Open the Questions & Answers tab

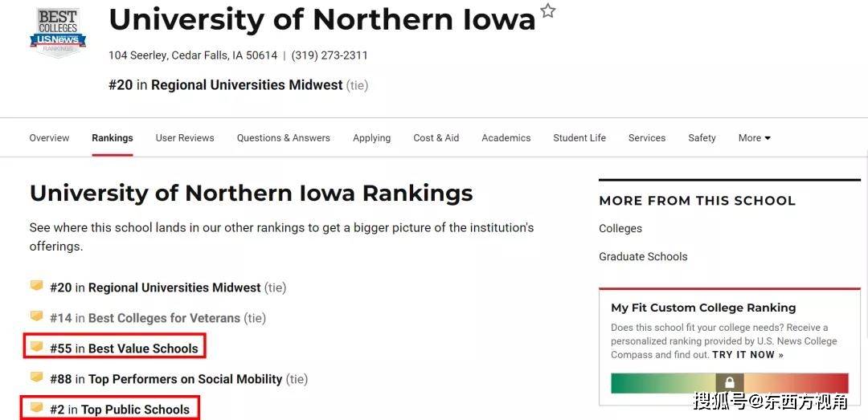coord(284,138)
